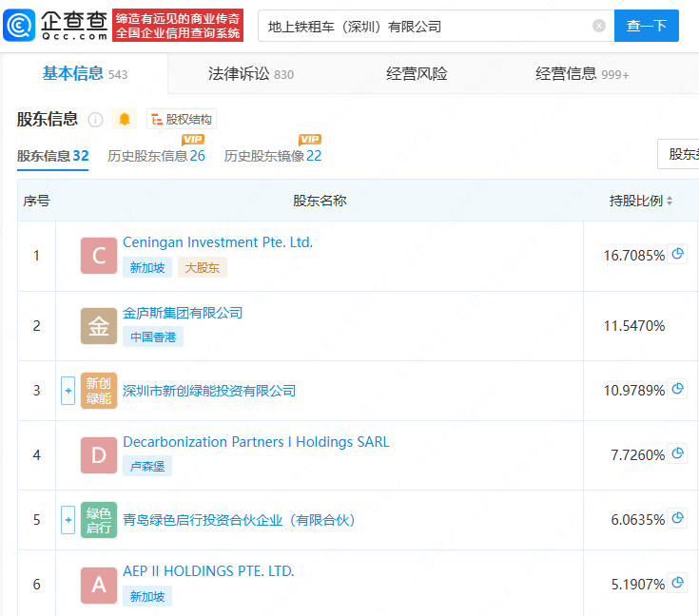Expand the 深圳市新创绿能投资有限公司 row

[x=68, y=390]
